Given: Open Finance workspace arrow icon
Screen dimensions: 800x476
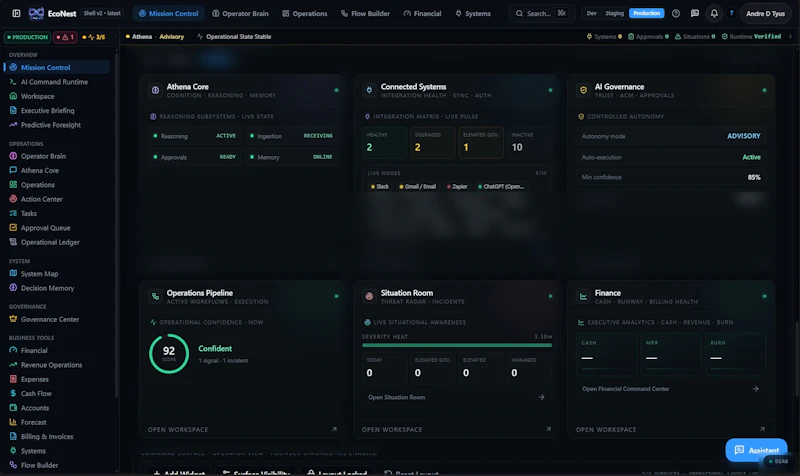Looking at the screenshot, I should coord(762,430).
